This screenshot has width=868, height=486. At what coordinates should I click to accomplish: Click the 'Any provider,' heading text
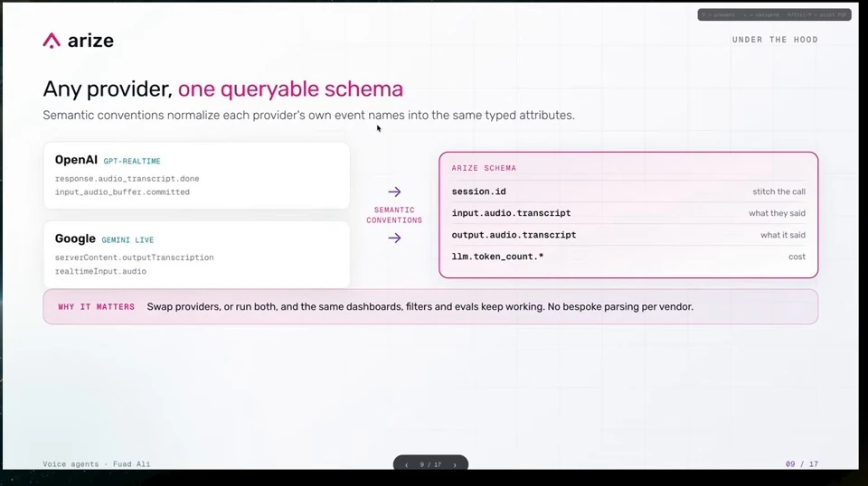pos(108,89)
